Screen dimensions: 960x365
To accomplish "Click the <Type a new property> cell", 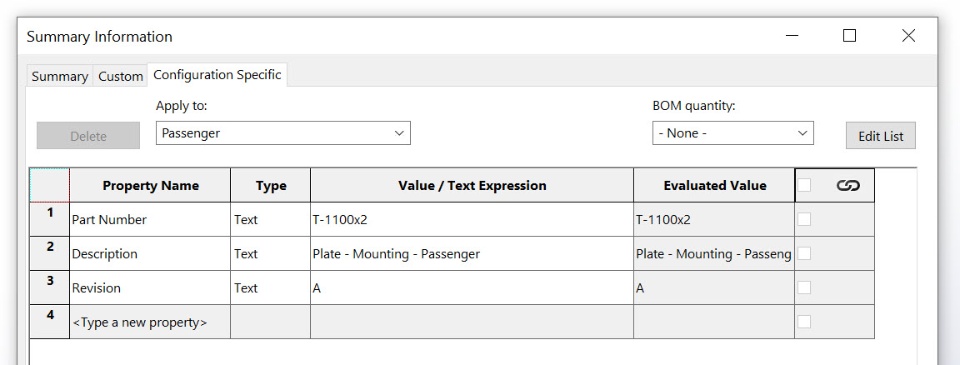I will pyautogui.click(x=150, y=322).
